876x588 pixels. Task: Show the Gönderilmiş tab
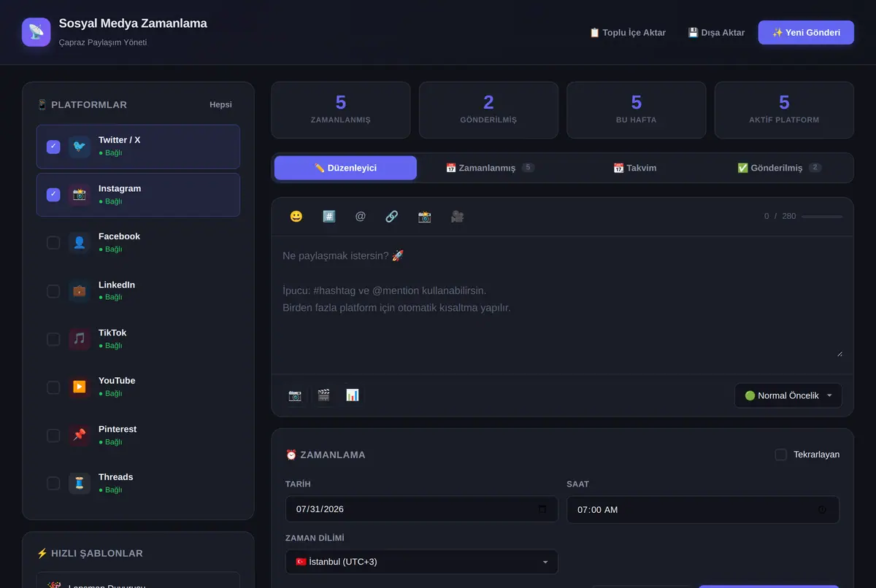pos(780,168)
